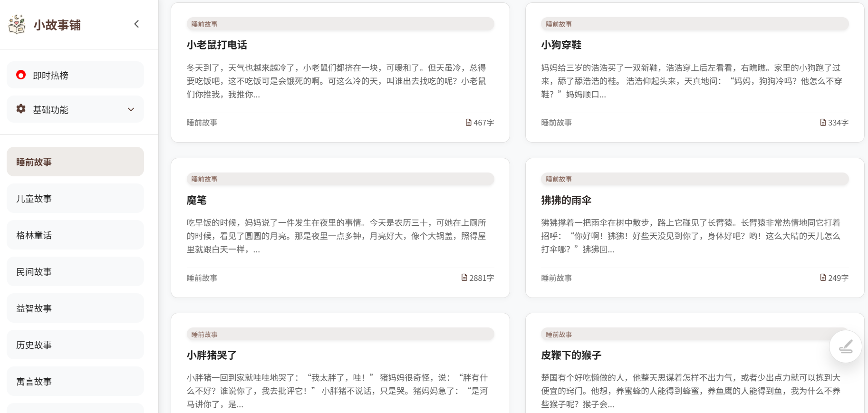Open the story 皮鞭下的猴子
This screenshot has height=413, width=868.
[x=571, y=355]
